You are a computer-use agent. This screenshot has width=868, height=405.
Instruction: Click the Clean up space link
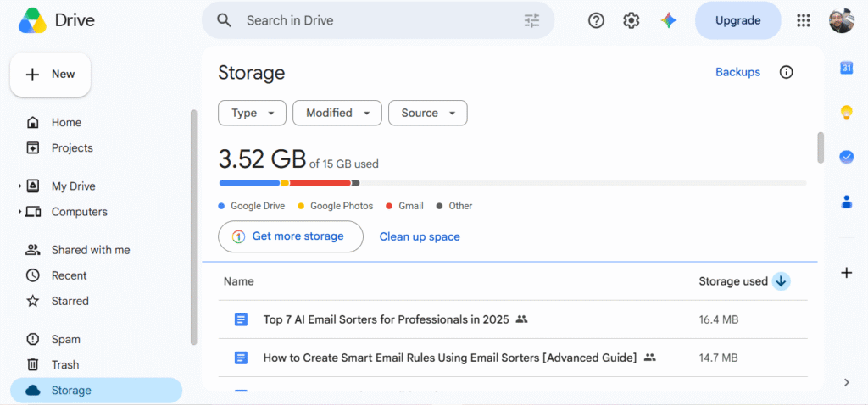pyautogui.click(x=420, y=236)
